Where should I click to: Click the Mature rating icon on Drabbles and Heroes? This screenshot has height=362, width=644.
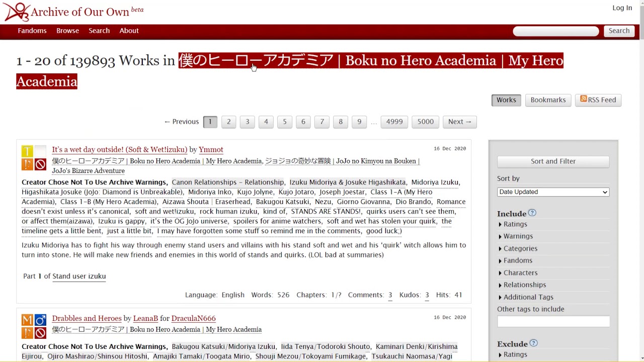27,320
